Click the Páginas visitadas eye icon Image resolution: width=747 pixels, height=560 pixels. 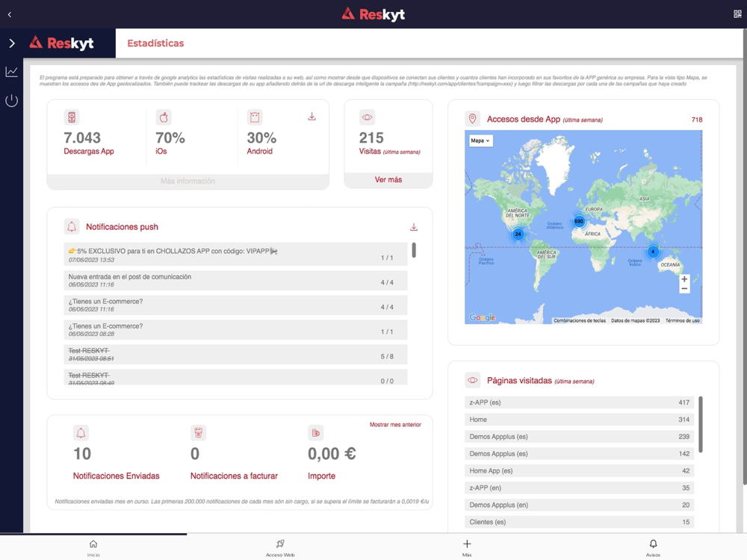tap(472, 380)
